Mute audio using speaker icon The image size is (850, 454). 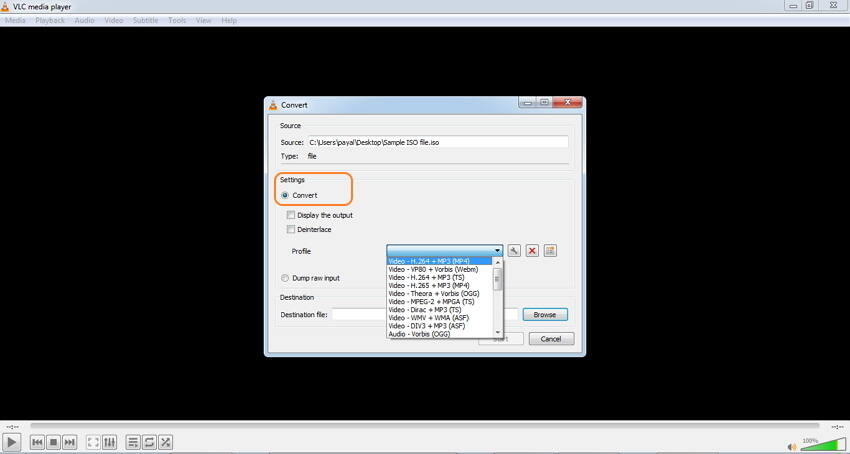pos(792,447)
